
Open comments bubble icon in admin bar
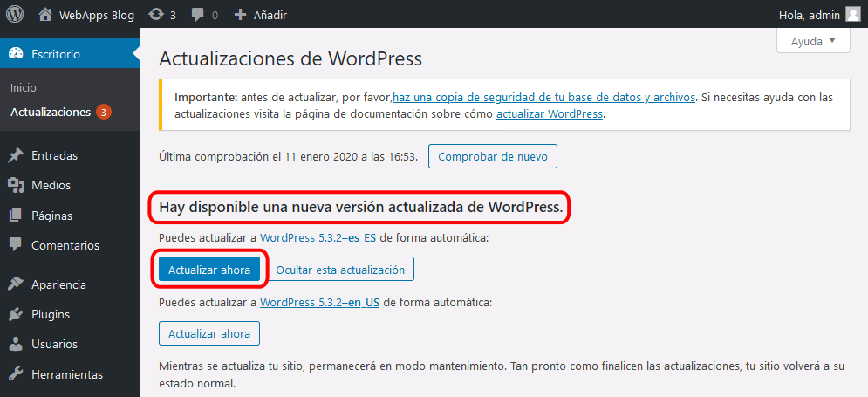(198, 15)
